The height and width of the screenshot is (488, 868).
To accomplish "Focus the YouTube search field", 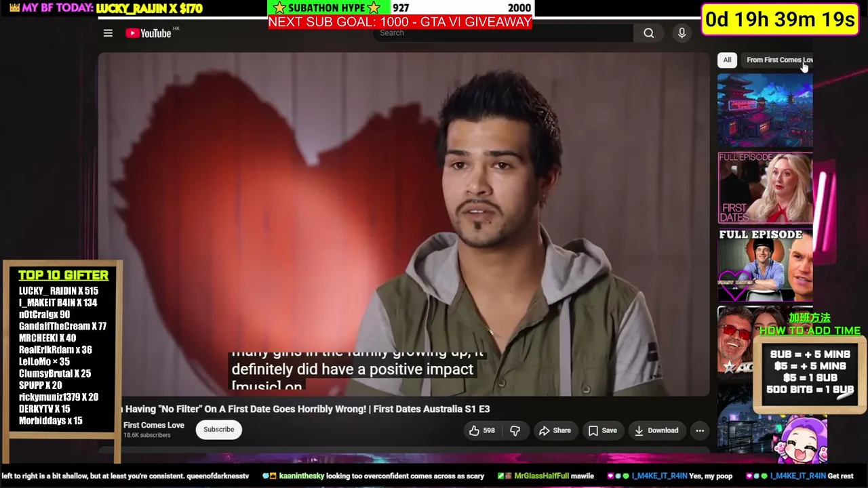I will tap(504, 33).
